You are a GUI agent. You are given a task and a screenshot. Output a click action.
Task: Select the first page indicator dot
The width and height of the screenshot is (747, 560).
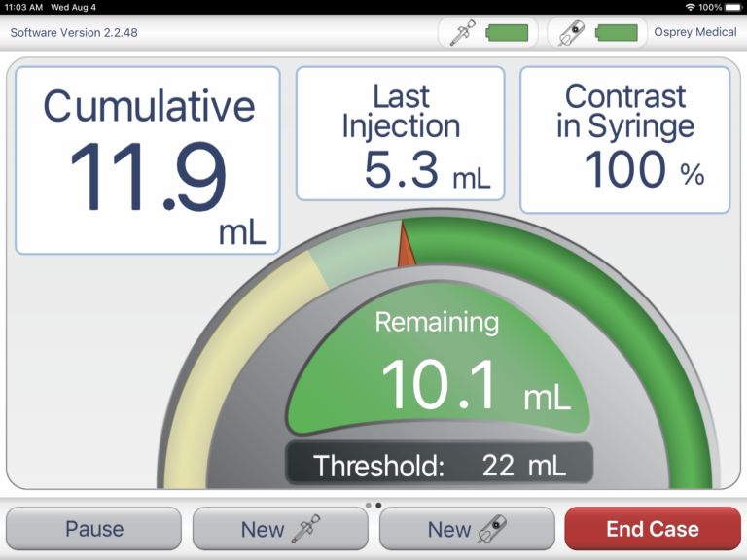[369, 505]
